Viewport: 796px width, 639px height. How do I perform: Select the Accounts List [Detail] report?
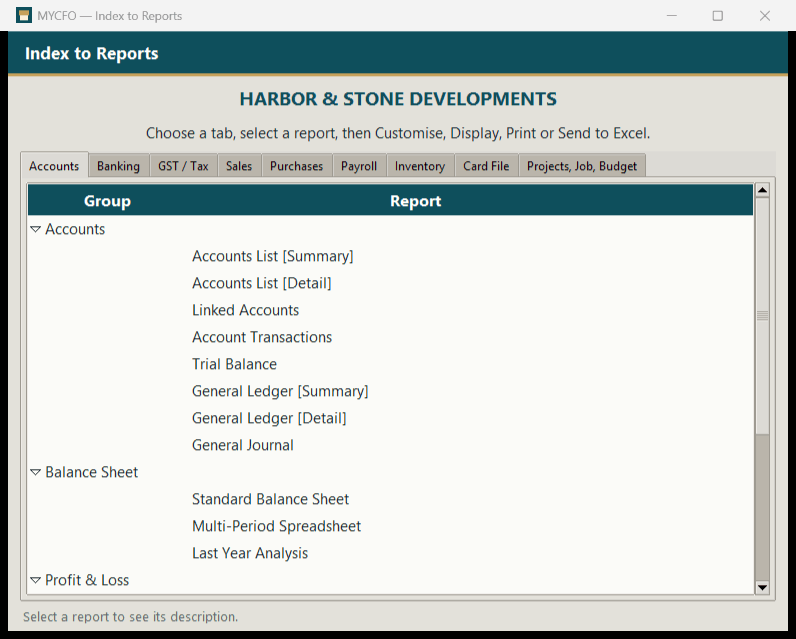click(x=261, y=283)
